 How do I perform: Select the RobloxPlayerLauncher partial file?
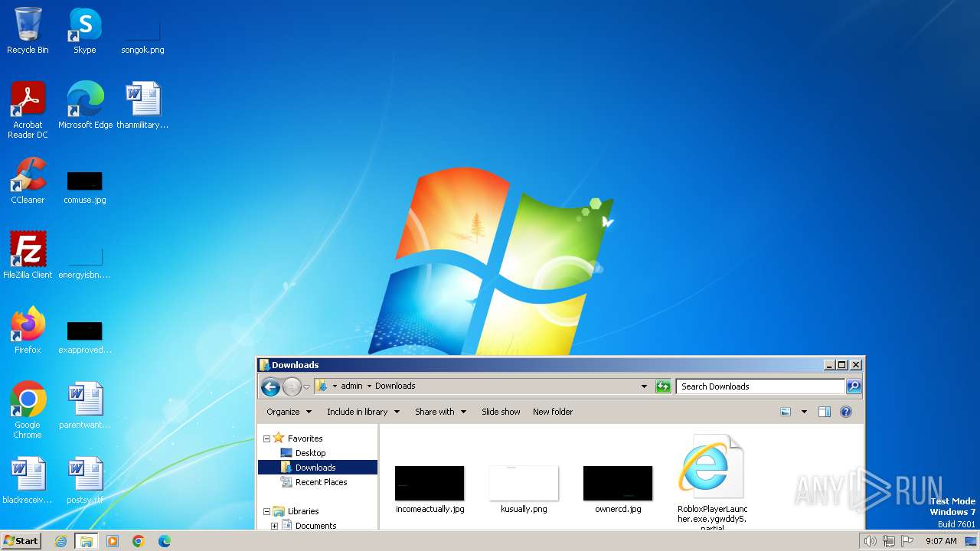(x=712, y=482)
